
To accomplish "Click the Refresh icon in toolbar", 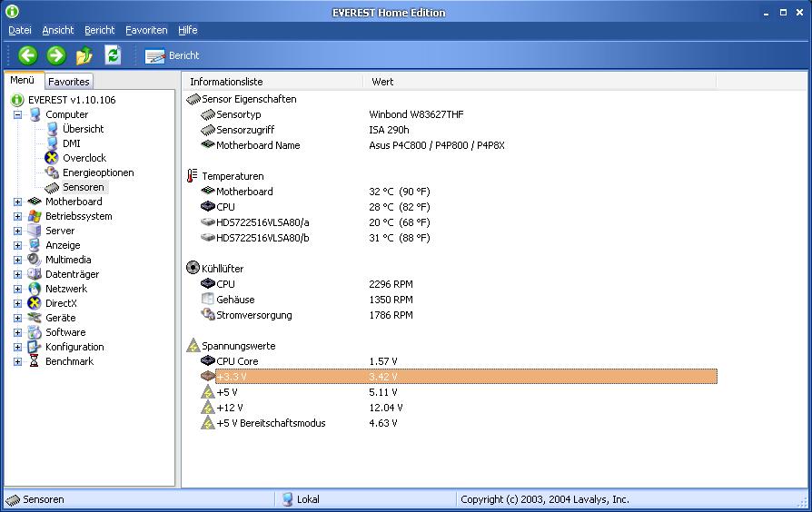I will (x=113, y=54).
